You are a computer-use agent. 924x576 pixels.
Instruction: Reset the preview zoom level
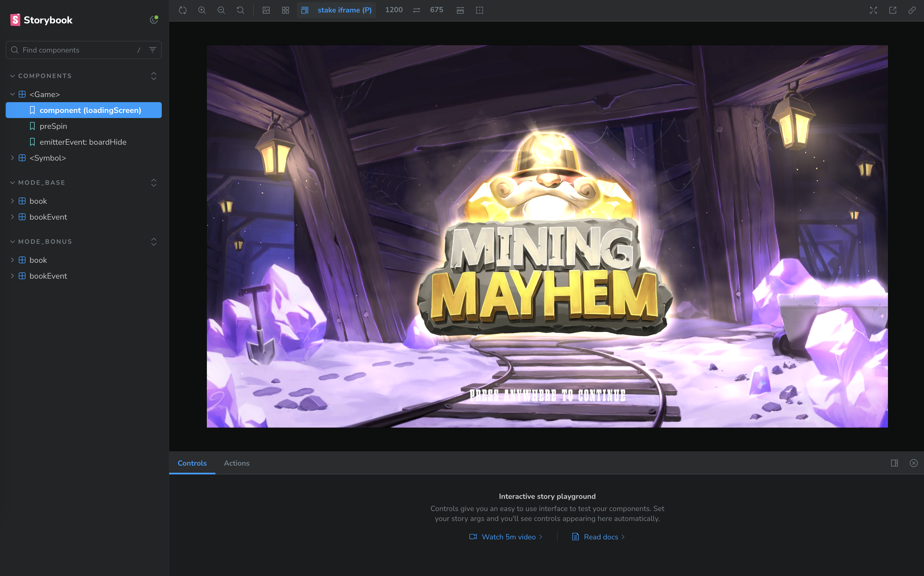[x=240, y=10]
